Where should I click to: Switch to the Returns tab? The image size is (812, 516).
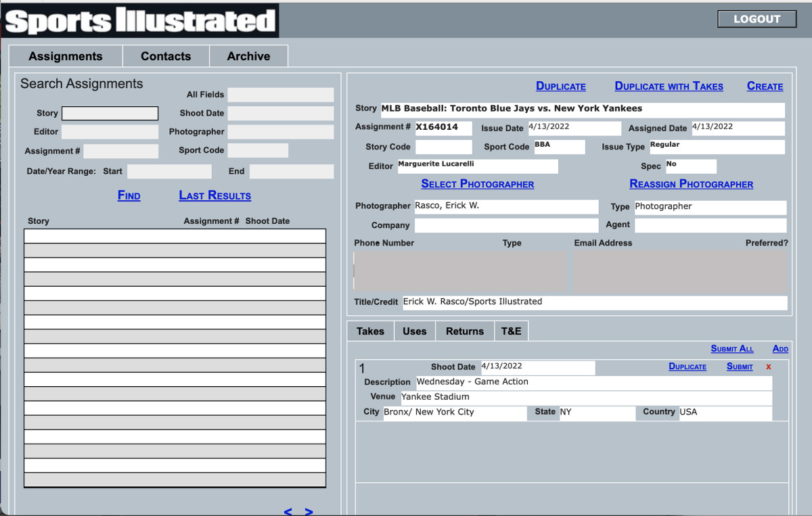[x=464, y=331]
